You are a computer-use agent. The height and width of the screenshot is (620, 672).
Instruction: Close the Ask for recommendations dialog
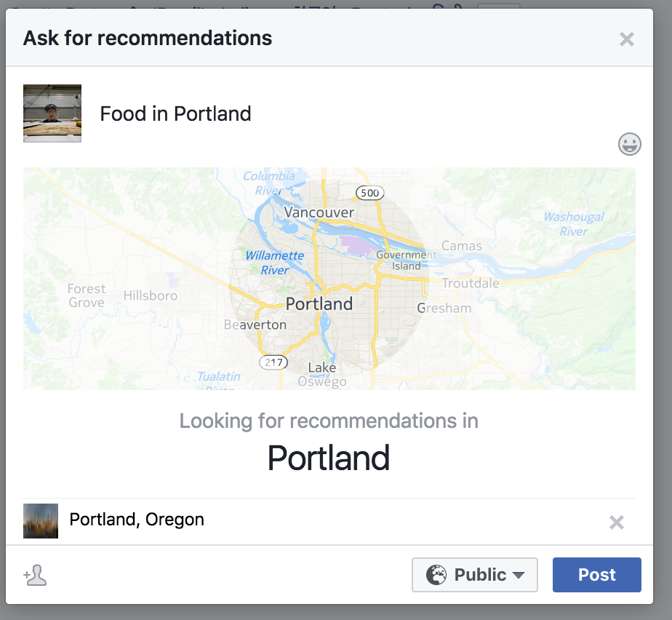pyautogui.click(x=627, y=39)
